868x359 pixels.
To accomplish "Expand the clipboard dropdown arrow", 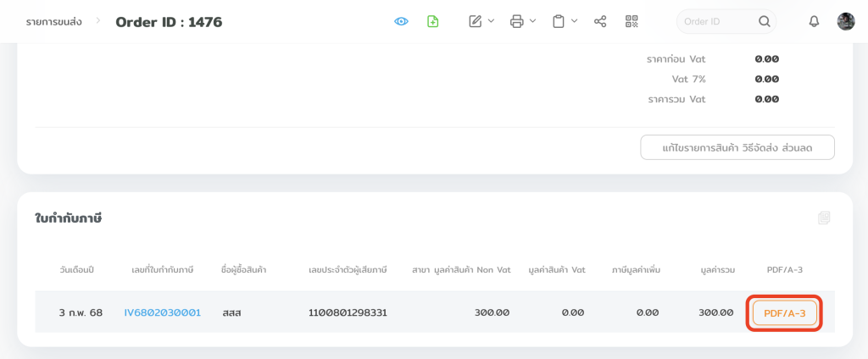I will coord(575,21).
